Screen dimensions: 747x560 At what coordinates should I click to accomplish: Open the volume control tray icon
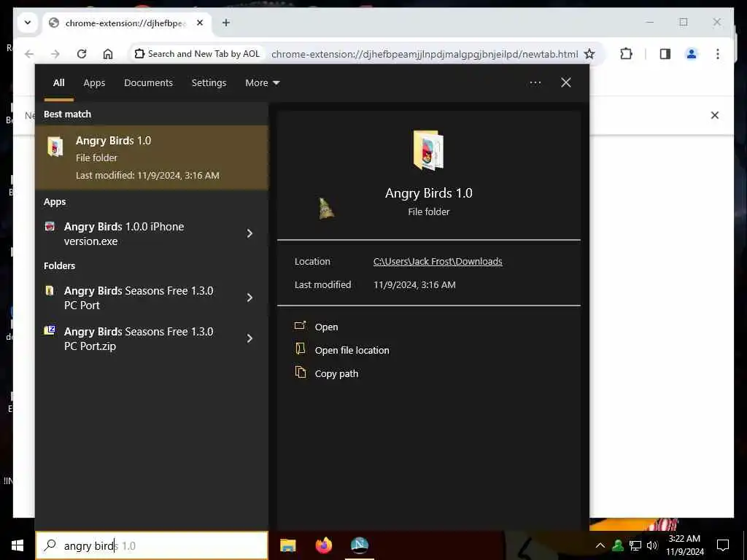[652, 545]
